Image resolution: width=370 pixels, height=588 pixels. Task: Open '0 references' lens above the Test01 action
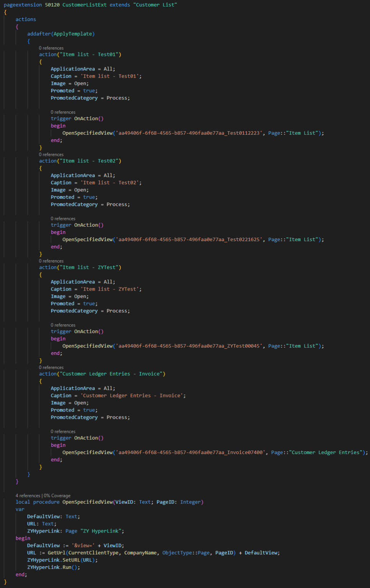[51, 48]
